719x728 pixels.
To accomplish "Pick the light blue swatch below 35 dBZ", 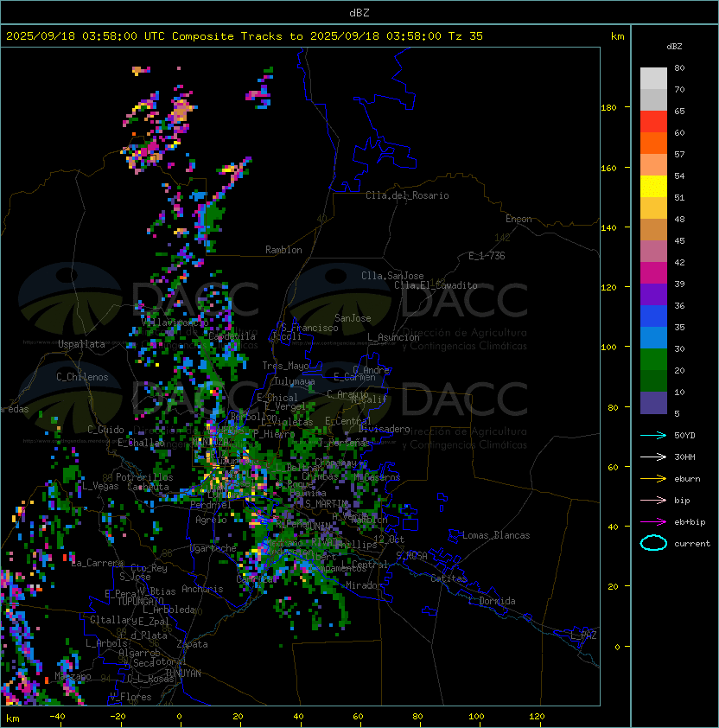I will [x=653, y=337].
